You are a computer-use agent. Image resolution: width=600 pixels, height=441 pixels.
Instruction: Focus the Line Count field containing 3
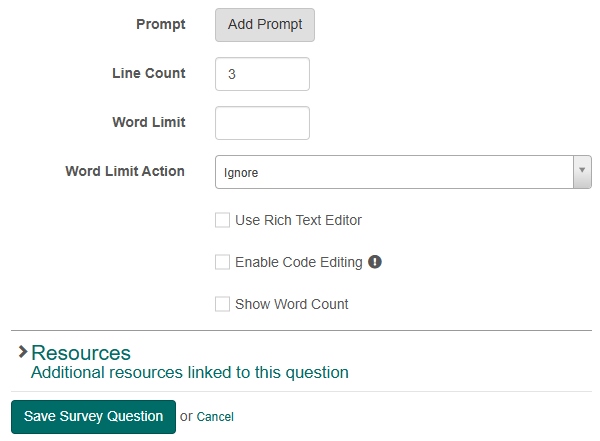click(262, 74)
